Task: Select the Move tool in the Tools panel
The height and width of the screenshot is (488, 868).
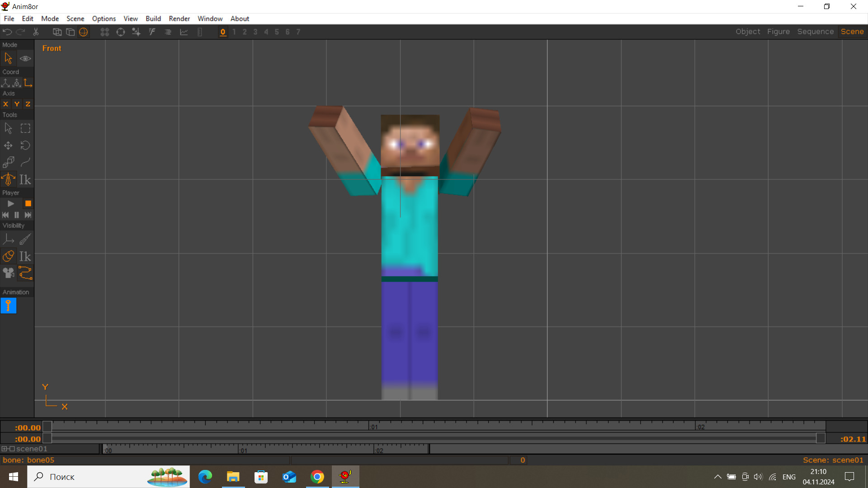Action: point(8,145)
